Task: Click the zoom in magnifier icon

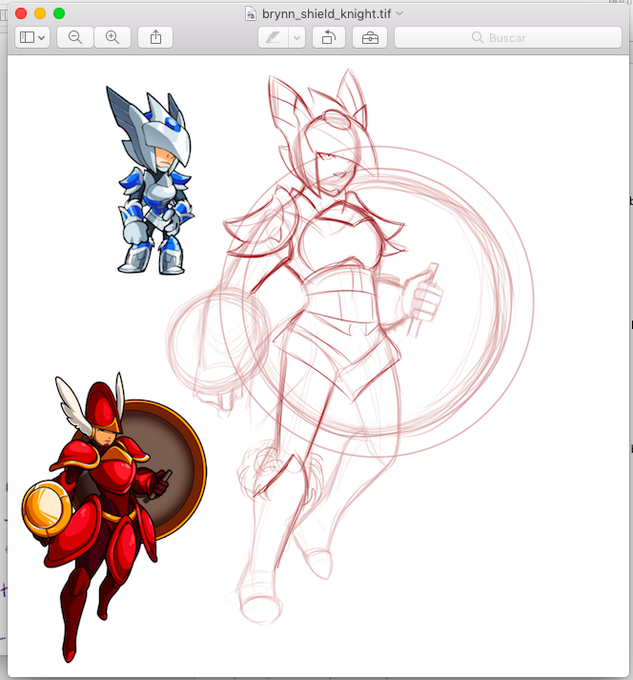Action: (113, 37)
